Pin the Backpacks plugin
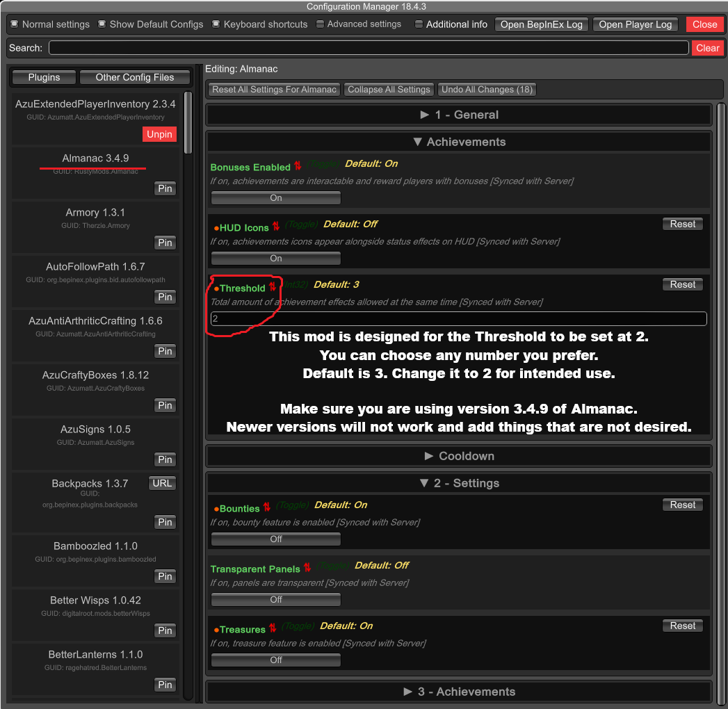The image size is (728, 709). [165, 522]
